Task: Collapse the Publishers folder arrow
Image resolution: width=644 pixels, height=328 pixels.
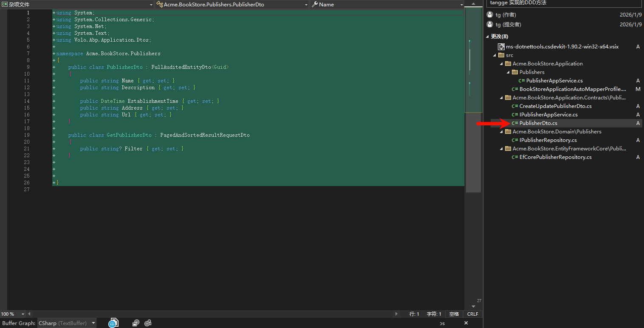Action: tap(508, 72)
